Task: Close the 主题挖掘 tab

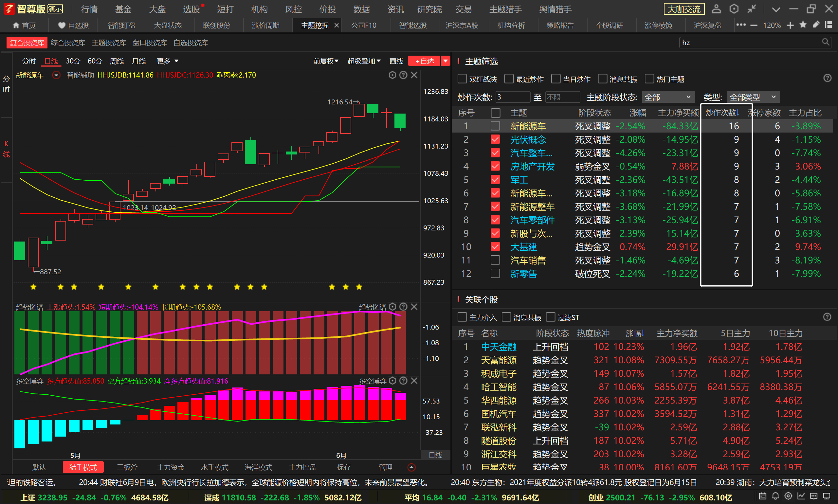Action: coord(337,25)
